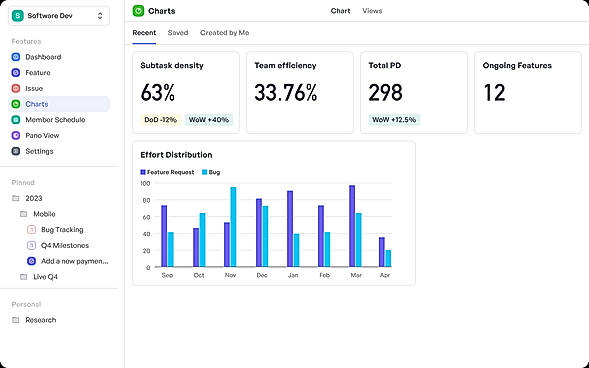The image size is (589, 368).
Task: Switch to the Chart top tab
Action: pos(340,11)
